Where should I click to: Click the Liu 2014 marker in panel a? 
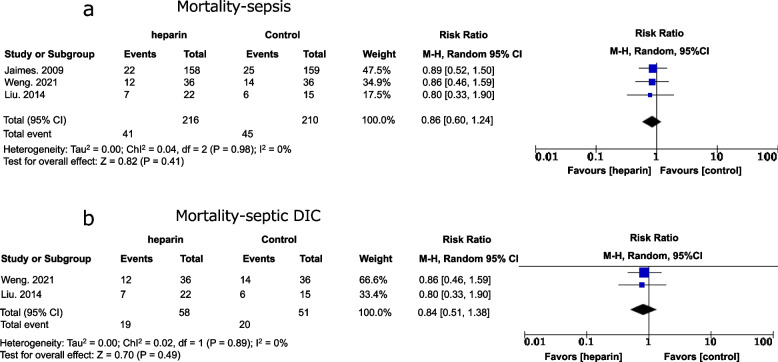tap(650, 94)
